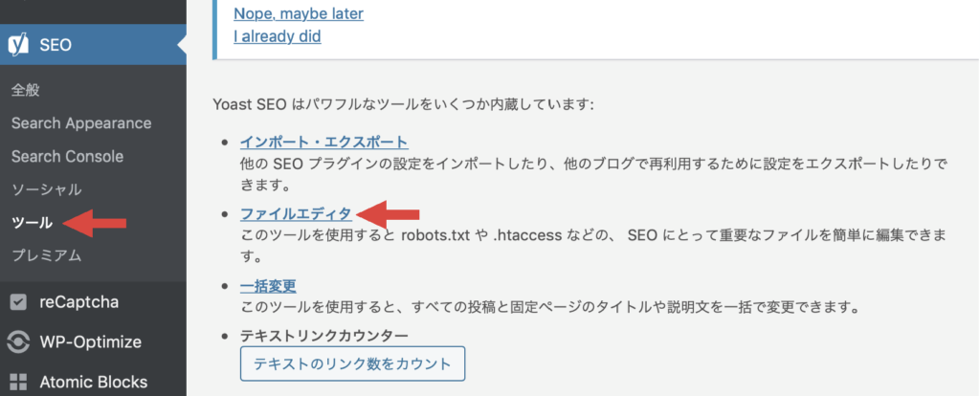Select the ツール submenu item
This screenshot has width=980, height=396.
[32, 223]
